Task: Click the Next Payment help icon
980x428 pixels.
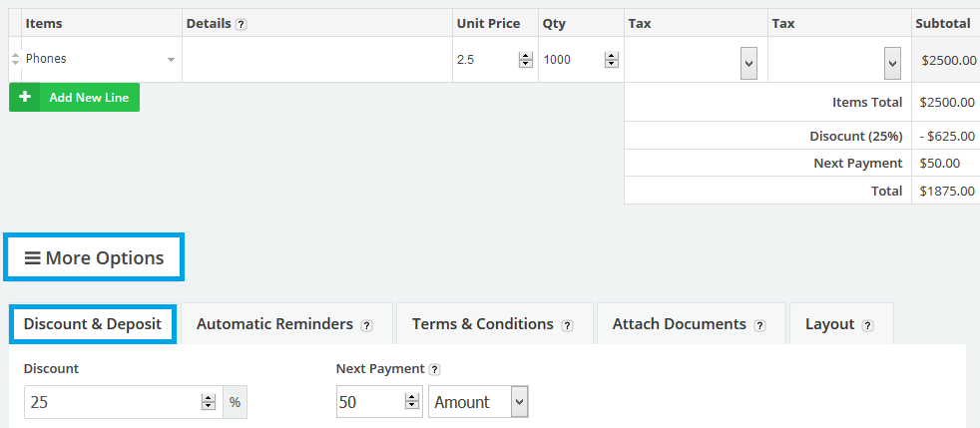Action: click(436, 369)
